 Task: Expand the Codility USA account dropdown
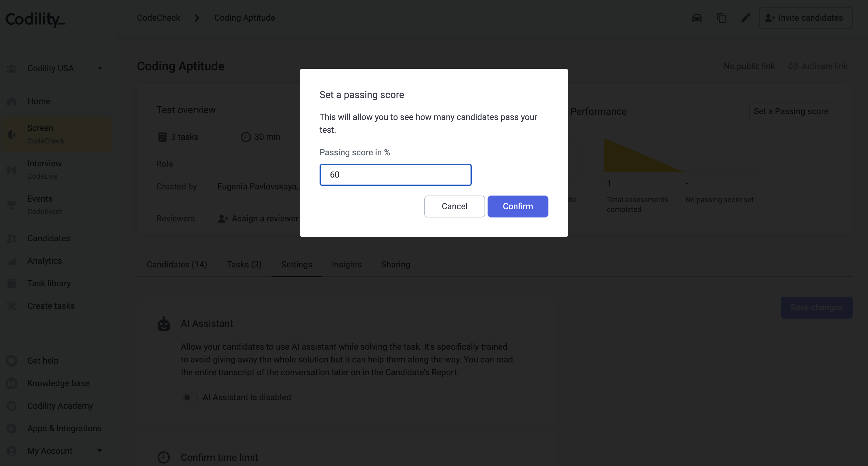pyautogui.click(x=100, y=68)
